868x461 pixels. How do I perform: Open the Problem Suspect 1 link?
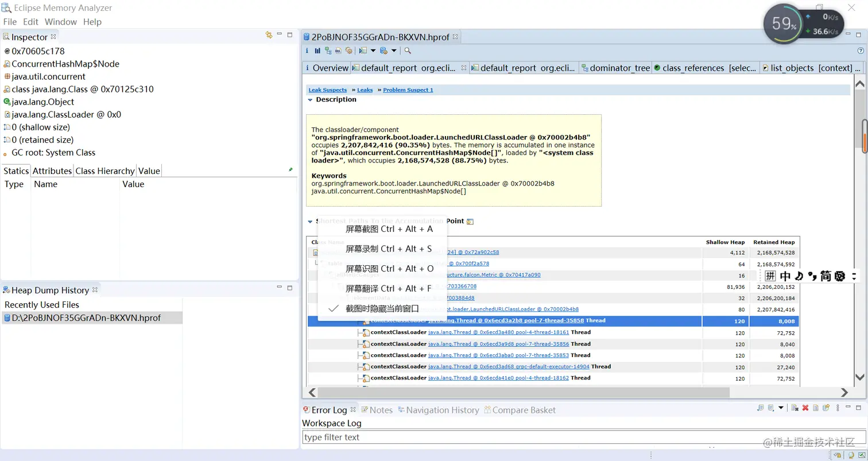pyautogui.click(x=408, y=90)
